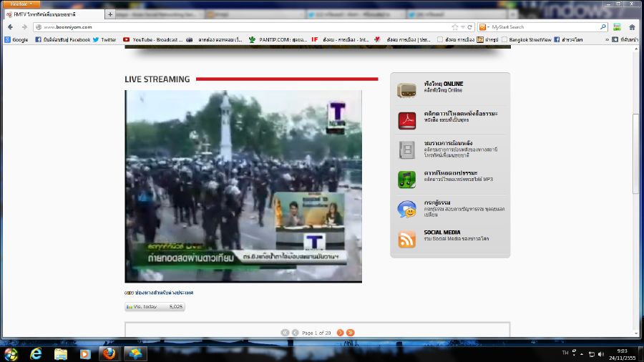Select the FMTV browser tab
This screenshot has height=362, width=644.
[x=54, y=14]
